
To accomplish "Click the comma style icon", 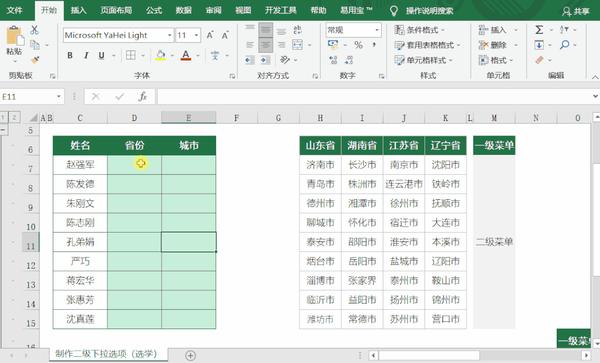I will point(374,45).
